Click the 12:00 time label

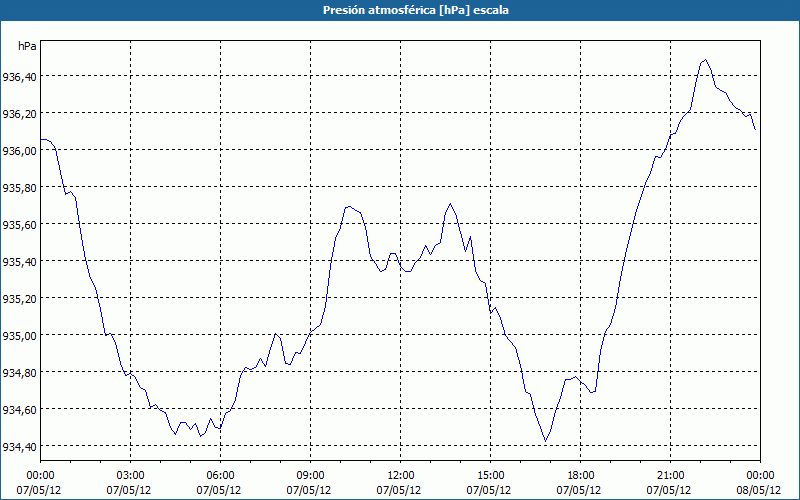pos(401,476)
